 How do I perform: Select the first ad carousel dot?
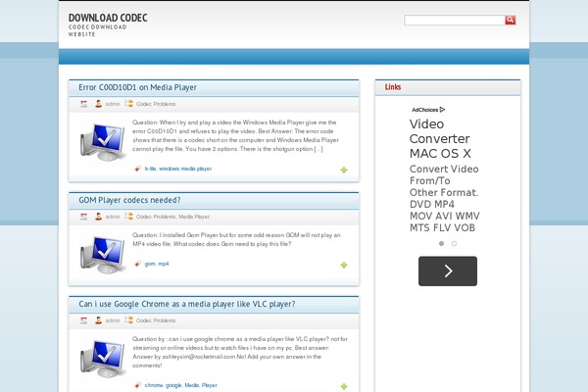click(441, 243)
